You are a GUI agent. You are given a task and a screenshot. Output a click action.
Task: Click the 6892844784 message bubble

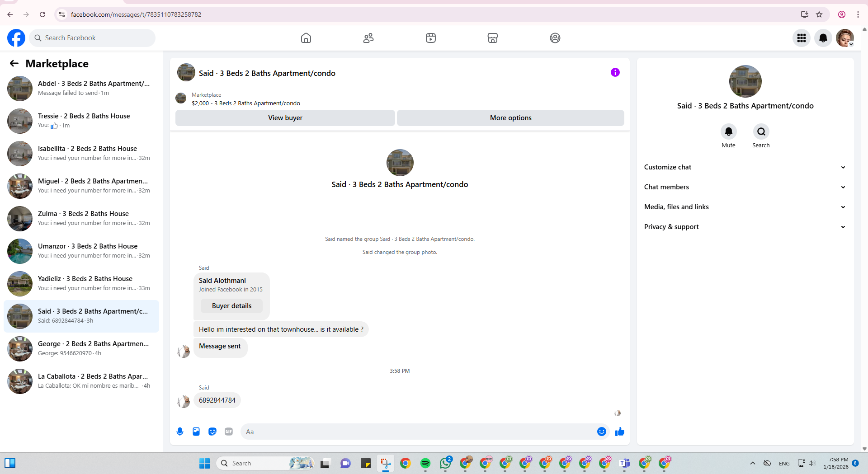(217, 400)
